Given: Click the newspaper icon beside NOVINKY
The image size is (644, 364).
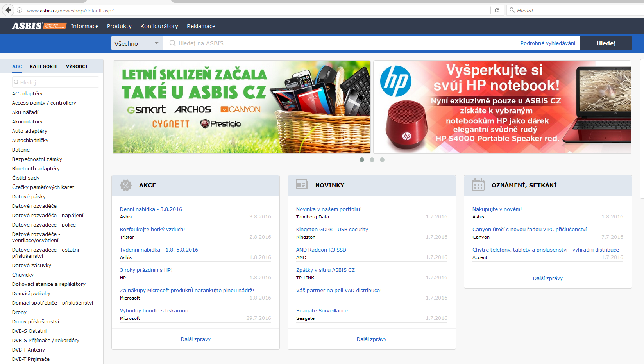Looking at the screenshot, I should click(302, 185).
